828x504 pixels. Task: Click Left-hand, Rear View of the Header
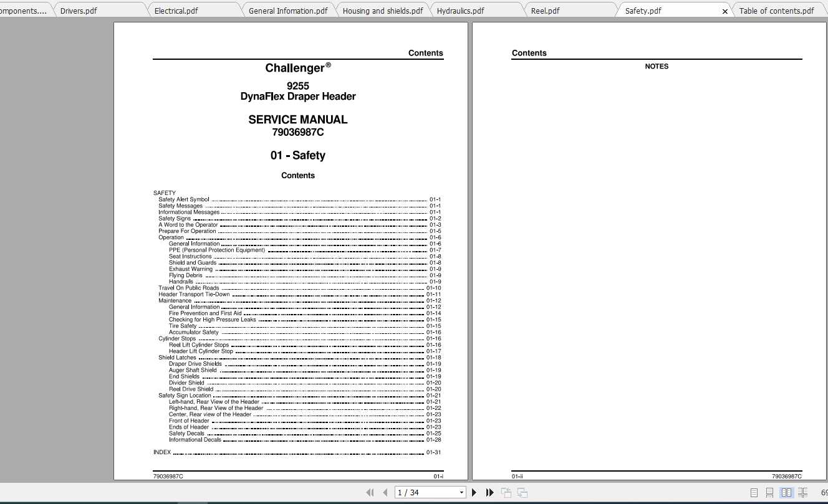coord(305,402)
